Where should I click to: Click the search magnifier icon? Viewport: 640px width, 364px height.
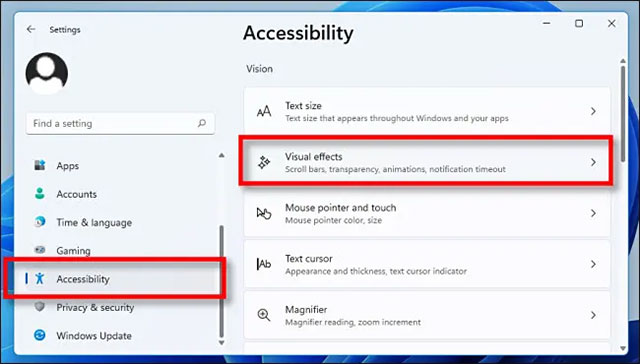click(x=202, y=123)
